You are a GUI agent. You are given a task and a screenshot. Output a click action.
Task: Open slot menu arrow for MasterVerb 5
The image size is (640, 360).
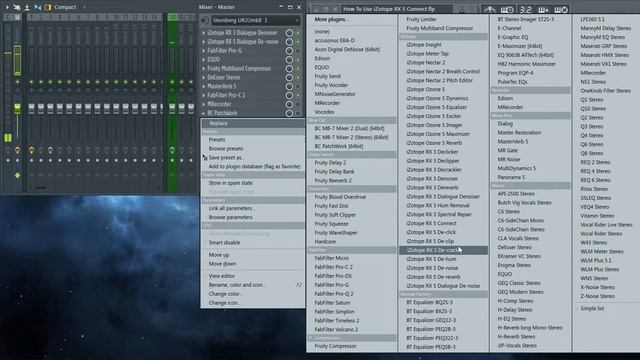[204, 87]
